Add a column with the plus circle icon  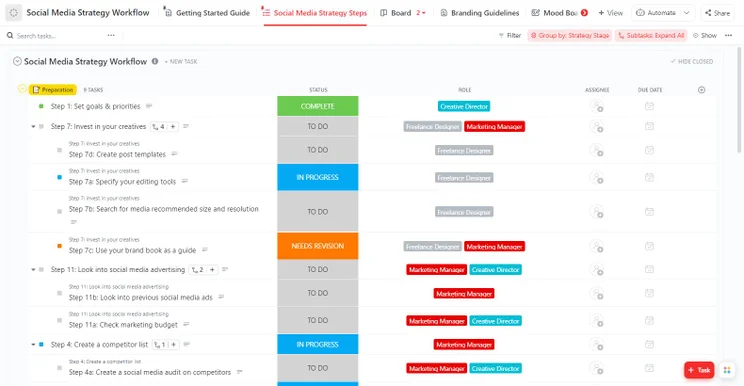pyautogui.click(x=701, y=90)
